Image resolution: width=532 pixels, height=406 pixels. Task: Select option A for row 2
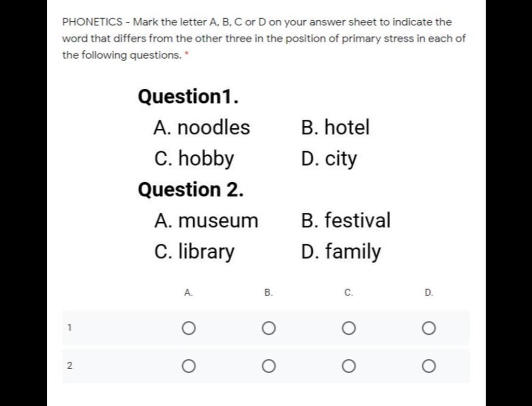click(x=189, y=367)
